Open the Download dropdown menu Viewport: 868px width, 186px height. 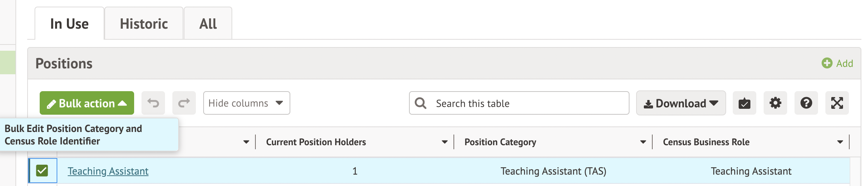point(681,103)
